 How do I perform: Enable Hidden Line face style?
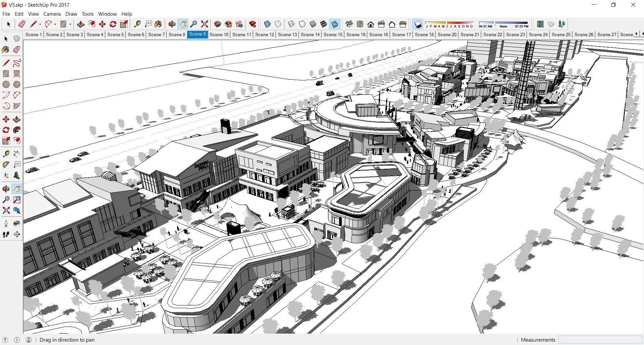pos(302,24)
